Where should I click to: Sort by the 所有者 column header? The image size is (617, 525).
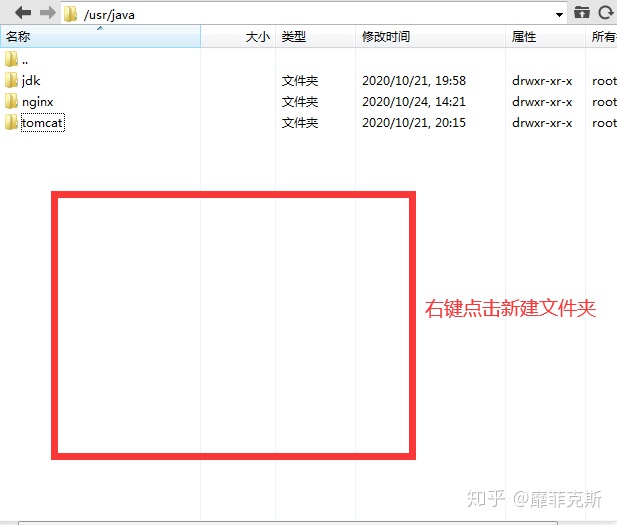602,37
